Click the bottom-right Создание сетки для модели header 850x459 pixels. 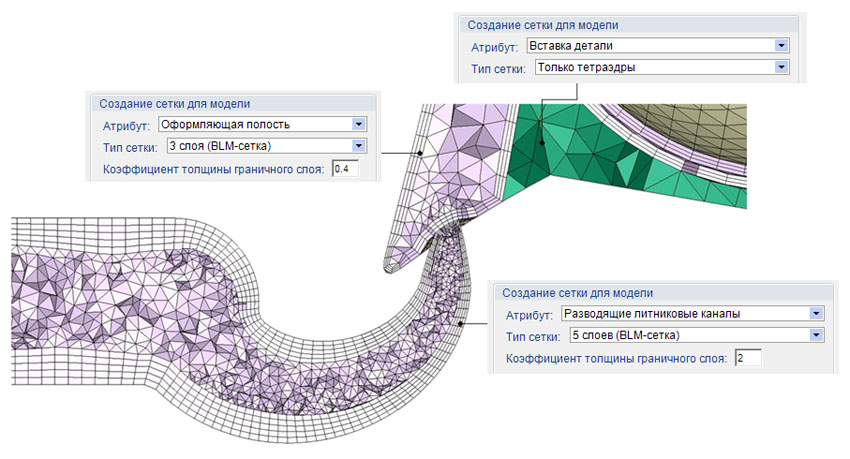click(x=577, y=293)
